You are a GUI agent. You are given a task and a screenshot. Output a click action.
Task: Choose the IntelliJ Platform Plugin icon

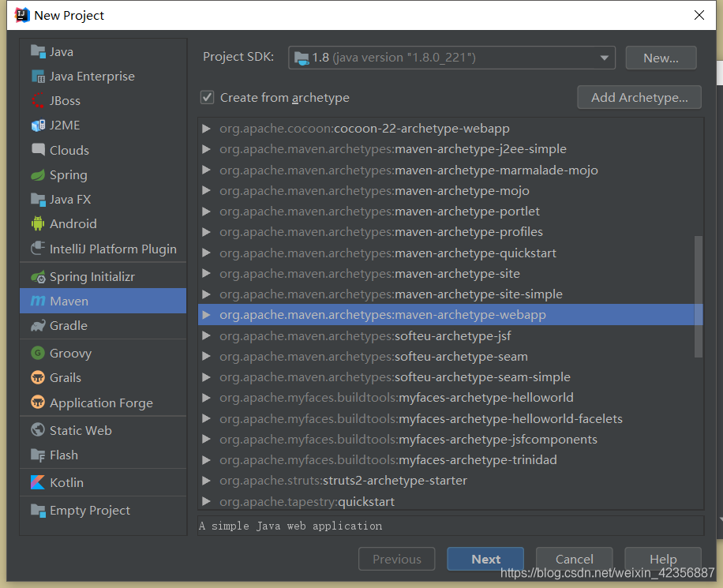pyautogui.click(x=38, y=249)
